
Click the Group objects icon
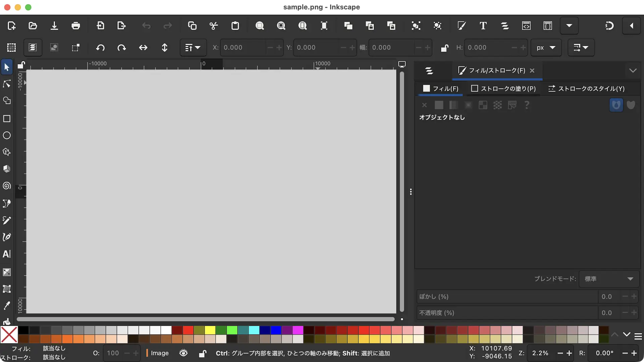pyautogui.click(x=416, y=26)
